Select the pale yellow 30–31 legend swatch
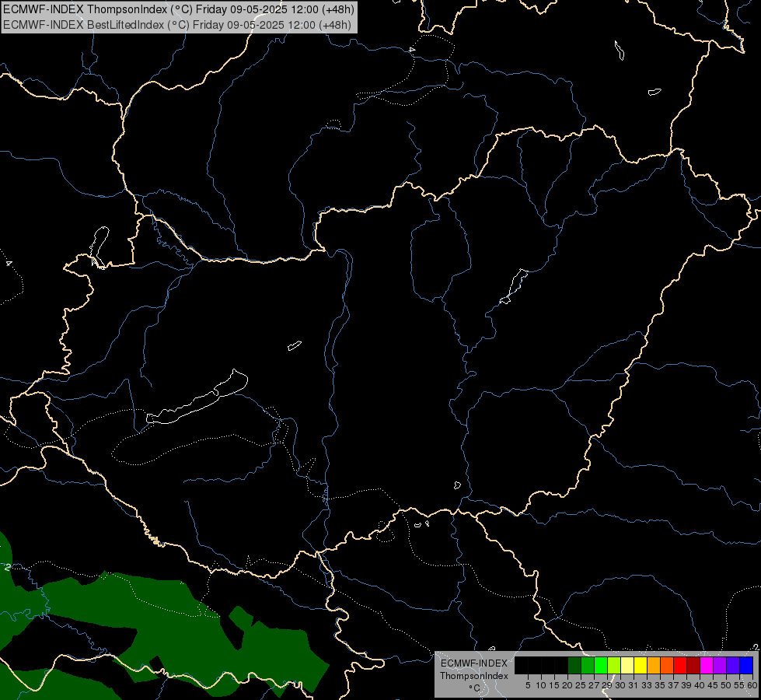The height and width of the screenshot is (700, 761). 627,665
